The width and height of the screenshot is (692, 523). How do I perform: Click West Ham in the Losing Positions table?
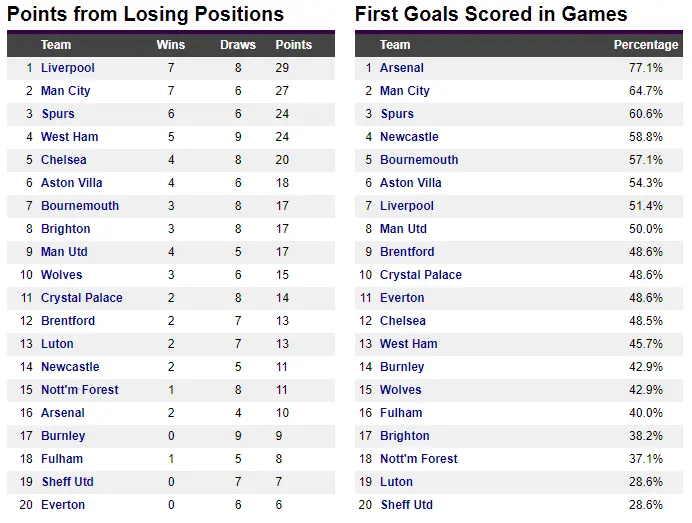(x=69, y=137)
